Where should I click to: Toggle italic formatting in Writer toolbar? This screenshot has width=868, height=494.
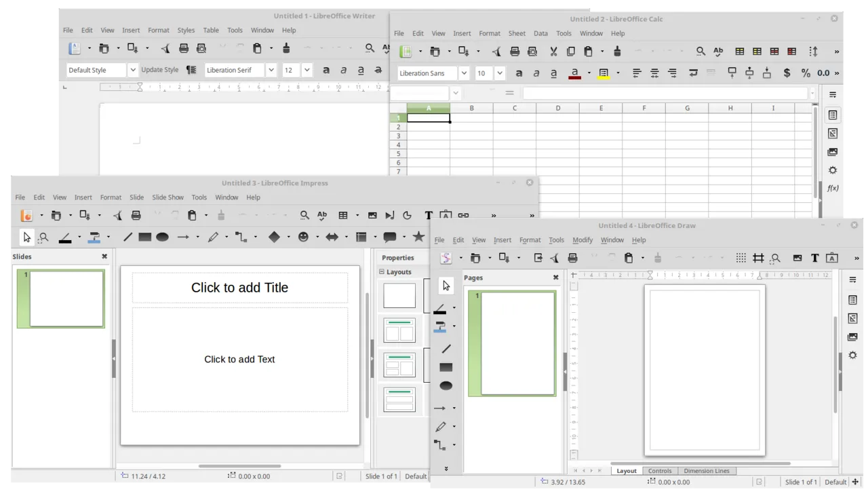point(343,70)
